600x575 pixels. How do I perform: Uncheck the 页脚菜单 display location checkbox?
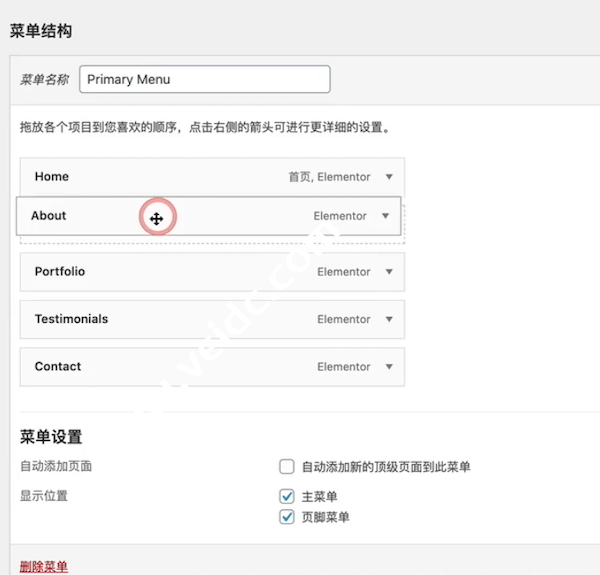[x=287, y=517]
